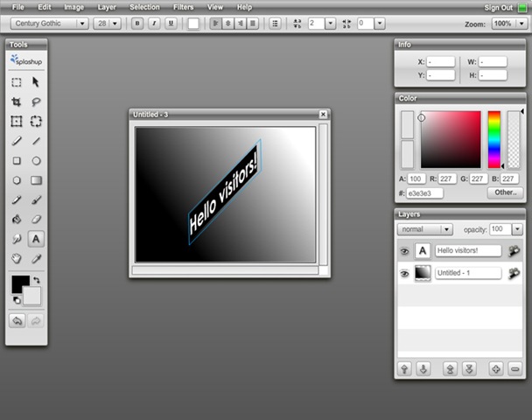Click the Sign Out link

tap(497, 7)
